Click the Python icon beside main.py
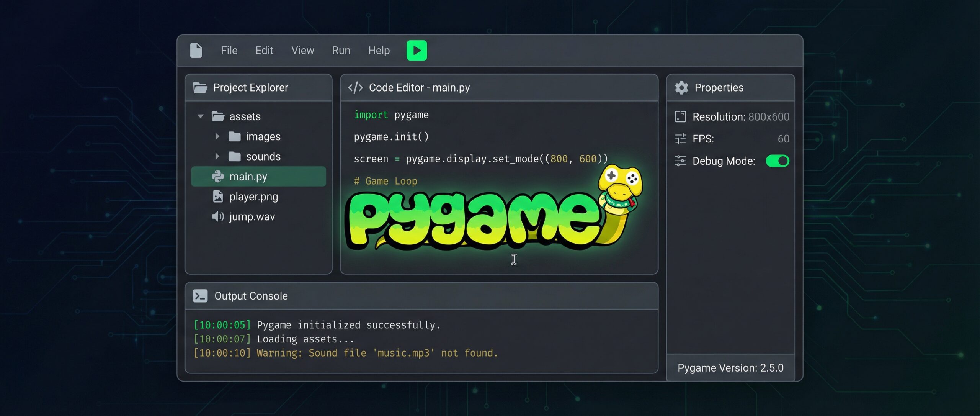This screenshot has height=416, width=980. 218,177
